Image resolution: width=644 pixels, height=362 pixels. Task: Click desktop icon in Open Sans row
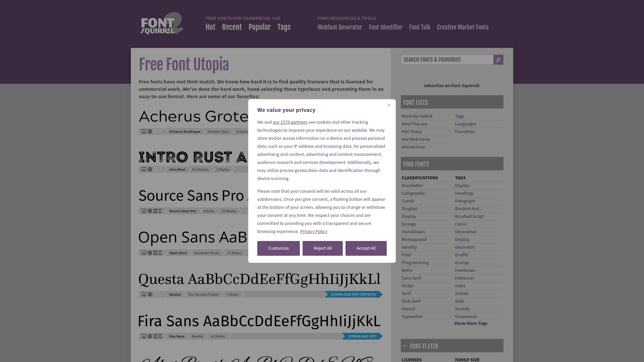[144, 253]
